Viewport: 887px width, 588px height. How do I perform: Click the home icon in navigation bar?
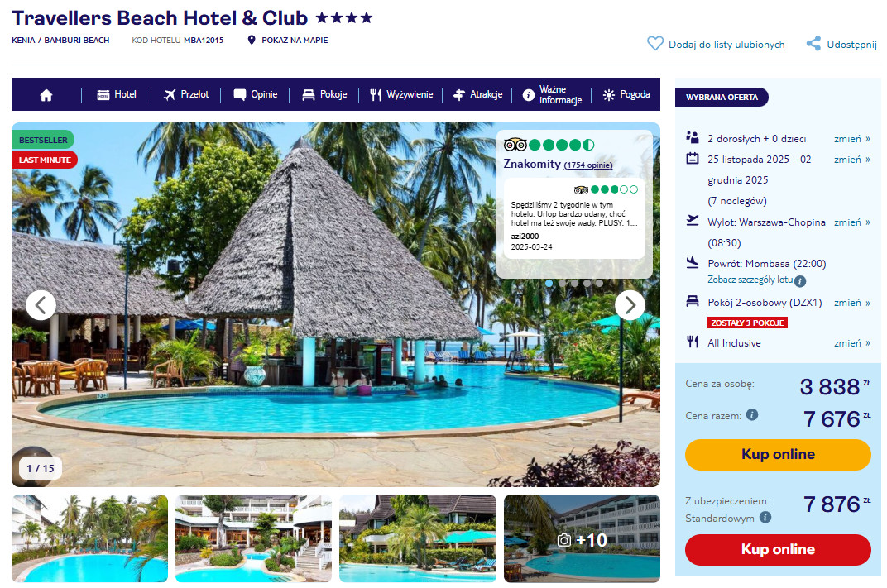click(46, 95)
